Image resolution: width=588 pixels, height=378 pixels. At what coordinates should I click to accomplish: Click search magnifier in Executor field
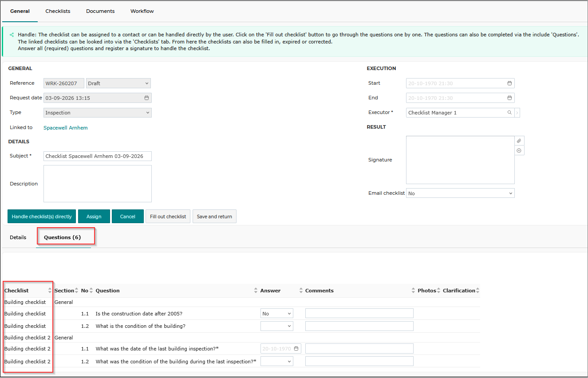(509, 113)
